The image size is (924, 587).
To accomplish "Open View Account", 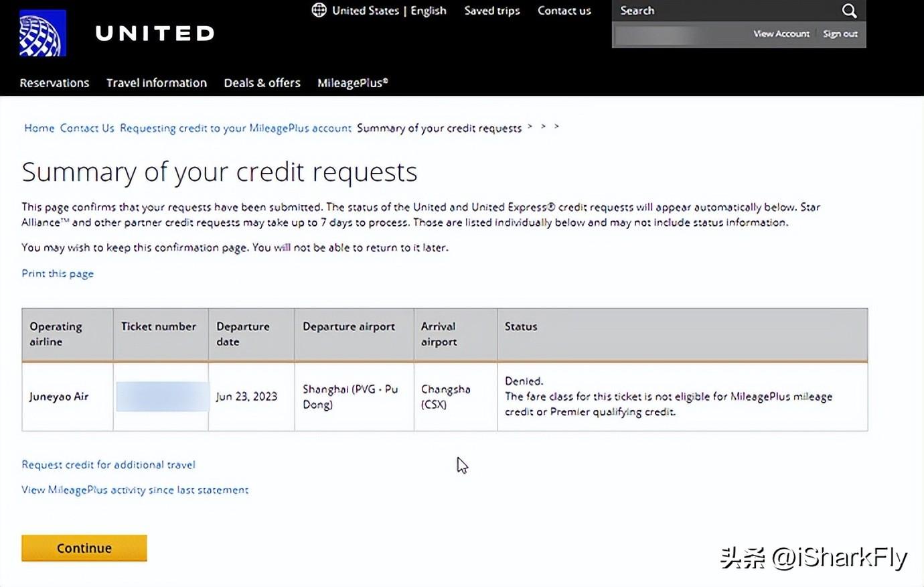I will coord(781,34).
